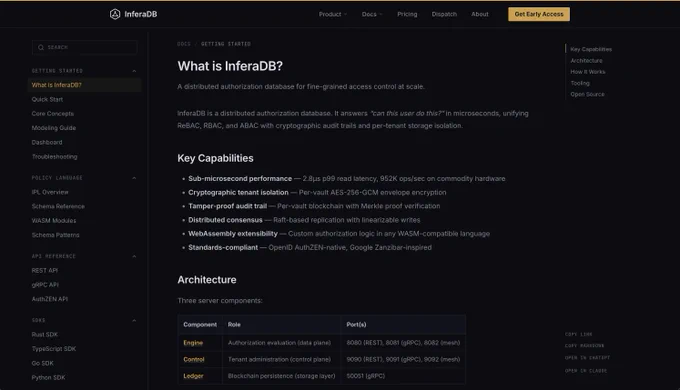Open Schema Patterns in the sidebar

click(56, 235)
